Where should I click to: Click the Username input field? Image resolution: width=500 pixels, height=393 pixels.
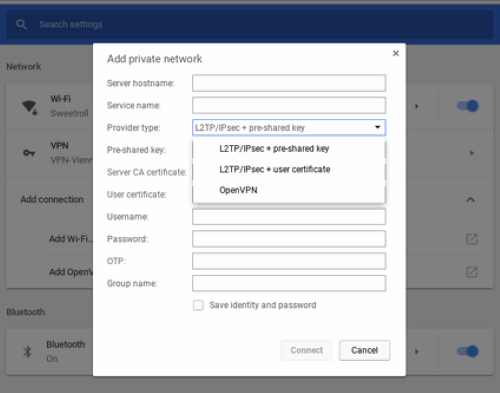pyautogui.click(x=289, y=217)
